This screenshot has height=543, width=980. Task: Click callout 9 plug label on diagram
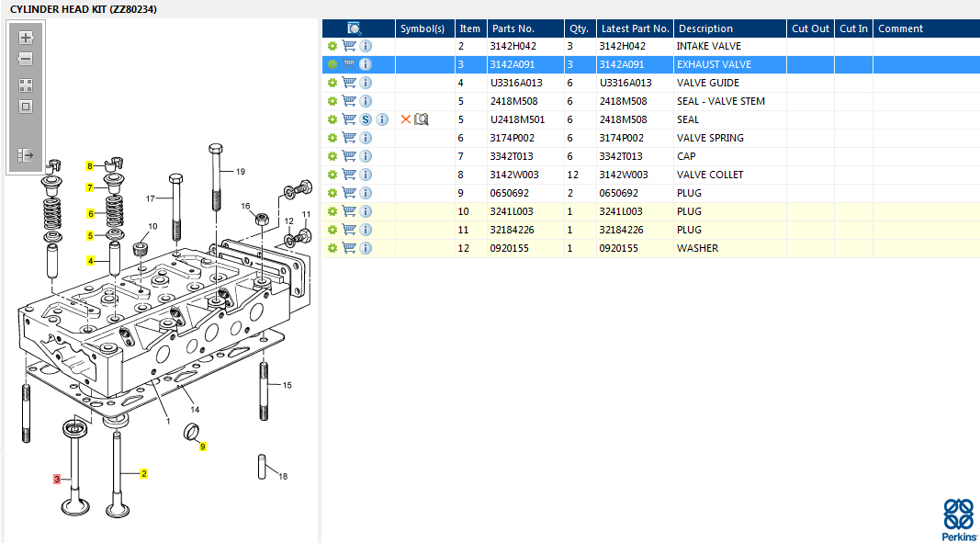[203, 447]
